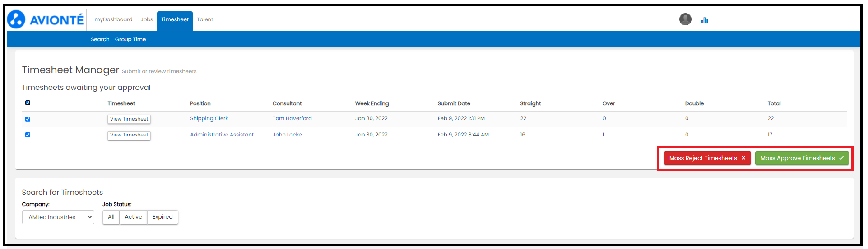The height and width of the screenshot is (249, 868).
Task: Click the Timesheet Manager heading
Action: 70,70
